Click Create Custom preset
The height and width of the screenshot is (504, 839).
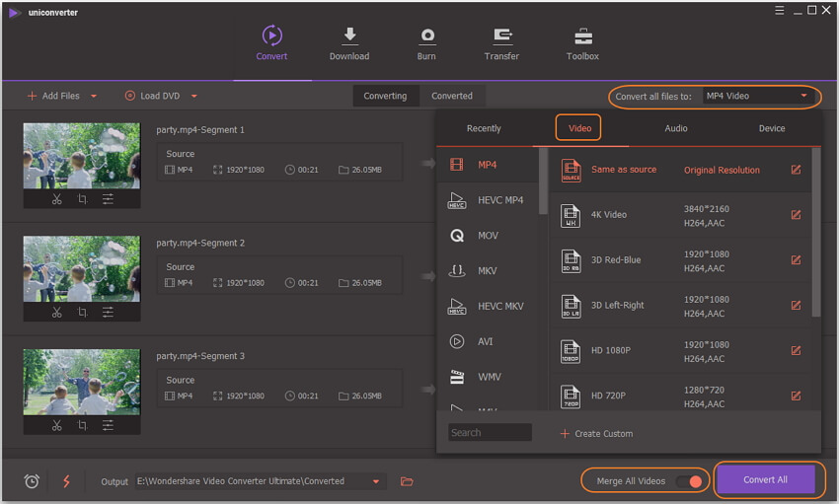[x=596, y=433]
